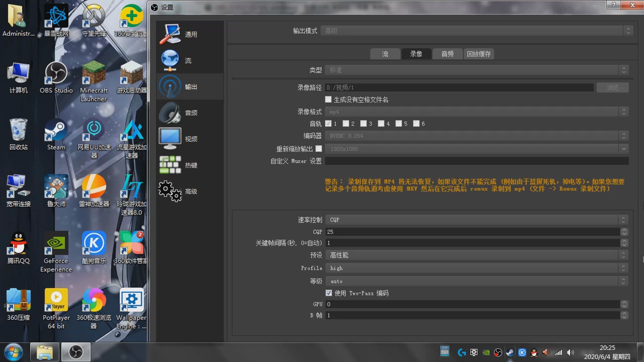Open the General (通用) settings icon
Image resolution: width=644 pixels, height=362 pixels.
click(170, 34)
